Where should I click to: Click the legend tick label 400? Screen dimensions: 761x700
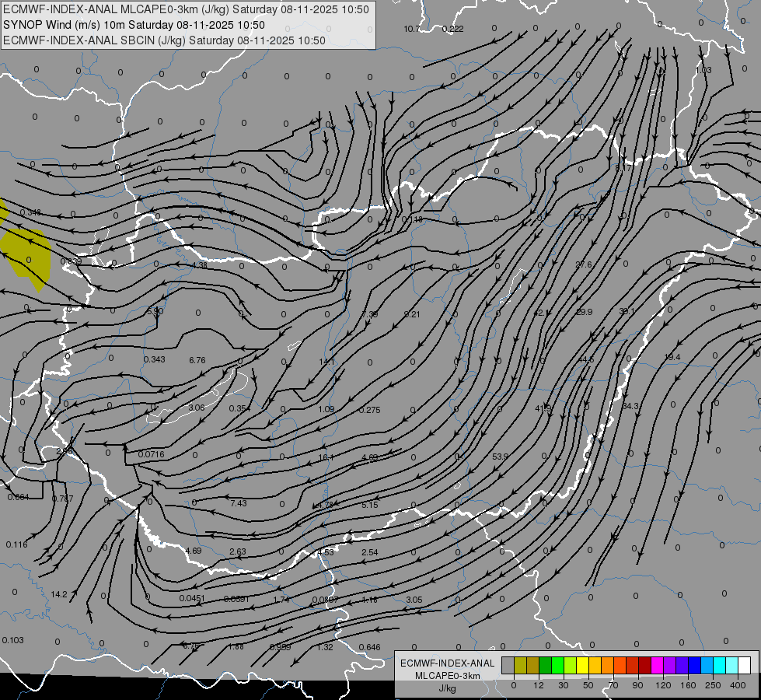738,685
